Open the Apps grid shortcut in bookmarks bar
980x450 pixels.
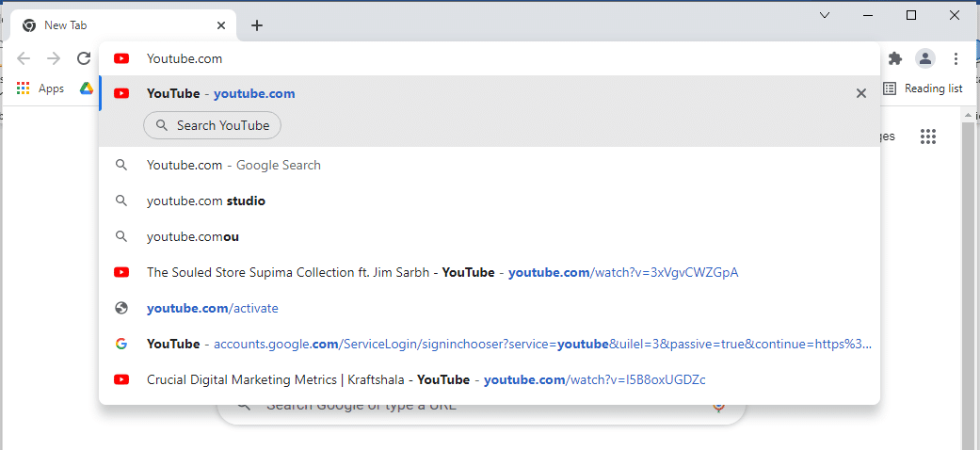click(x=40, y=88)
